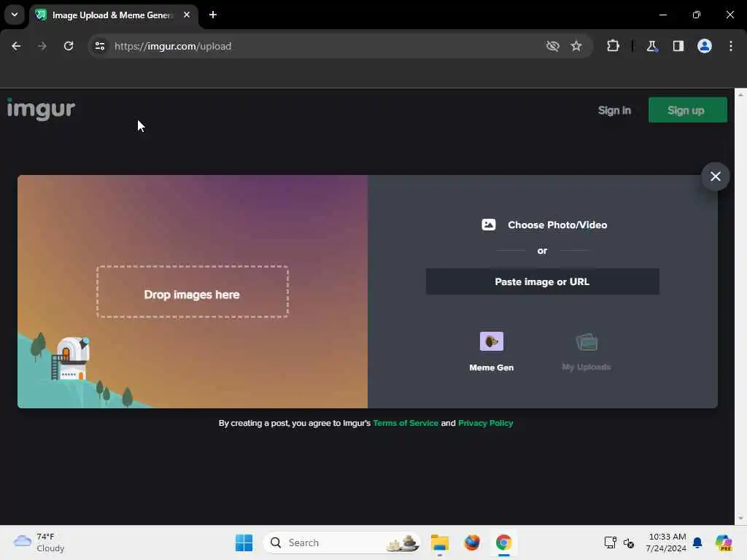Click the Drop images here area
Viewport: 747px width, 560px height.
(x=192, y=292)
